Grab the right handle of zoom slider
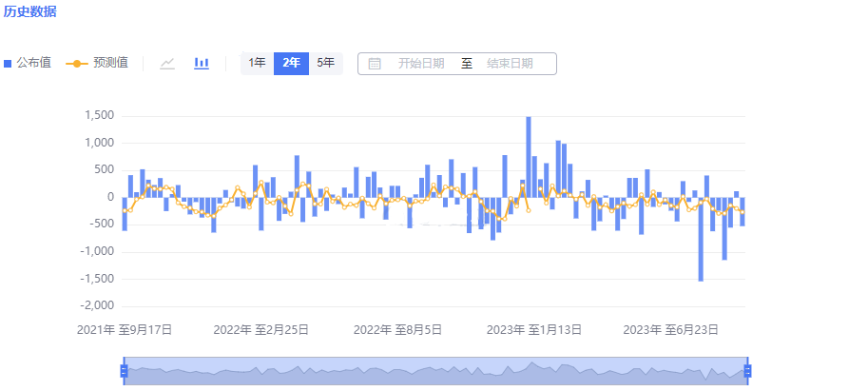 coord(747,371)
